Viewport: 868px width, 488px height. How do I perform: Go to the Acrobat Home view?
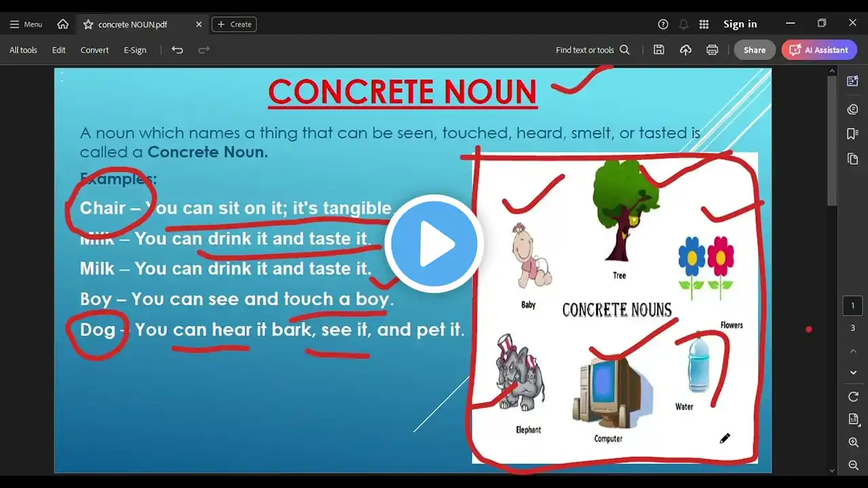63,24
